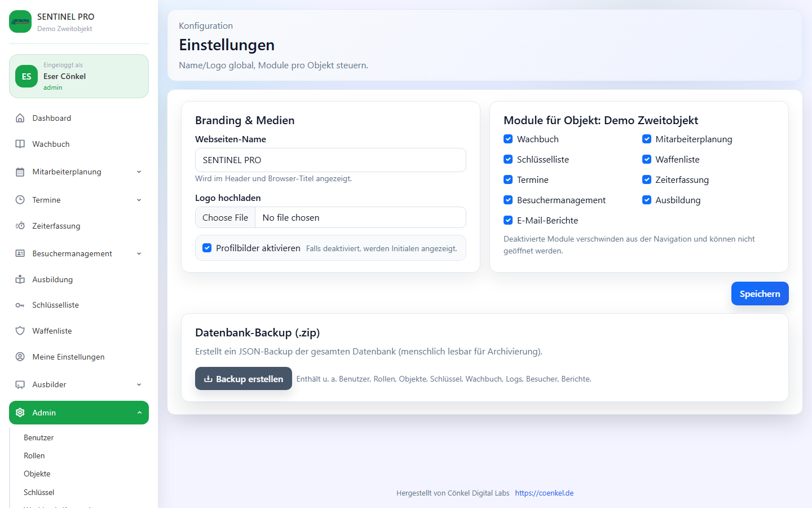Click the Zeiterfassung stopwatch icon

pos(20,226)
